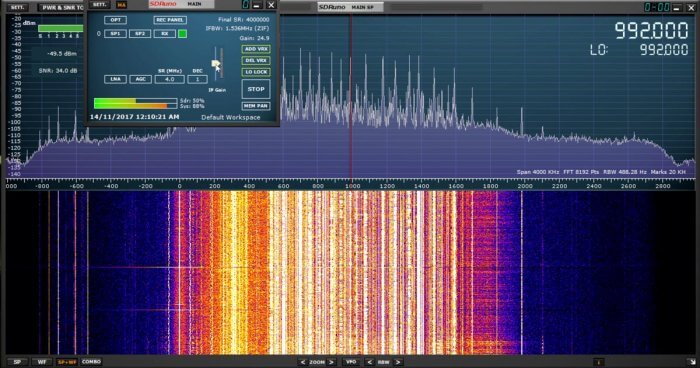The width and height of the screenshot is (700, 368).
Task: Click the VFO centering button
Action: click(351, 362)
